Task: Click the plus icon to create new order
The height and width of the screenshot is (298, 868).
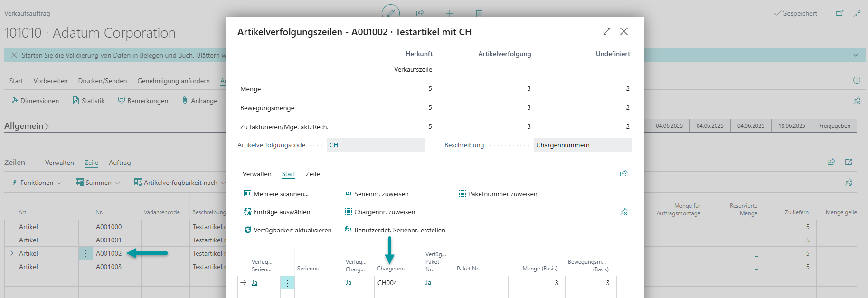Action: click(450, 13)
